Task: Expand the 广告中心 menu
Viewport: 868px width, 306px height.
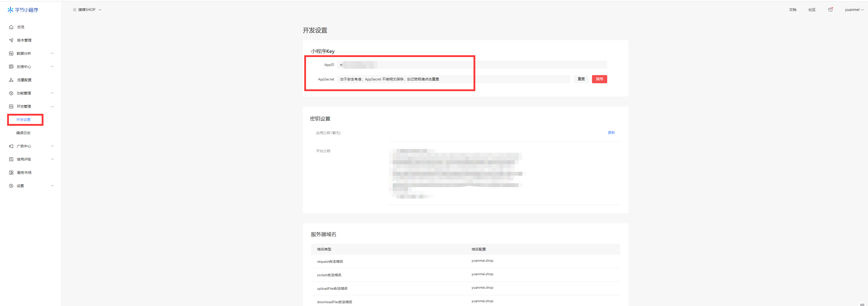Action: point(52,146)
